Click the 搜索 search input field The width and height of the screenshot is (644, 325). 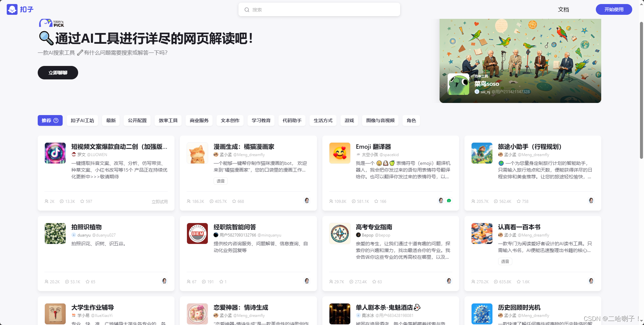point(319,9)
